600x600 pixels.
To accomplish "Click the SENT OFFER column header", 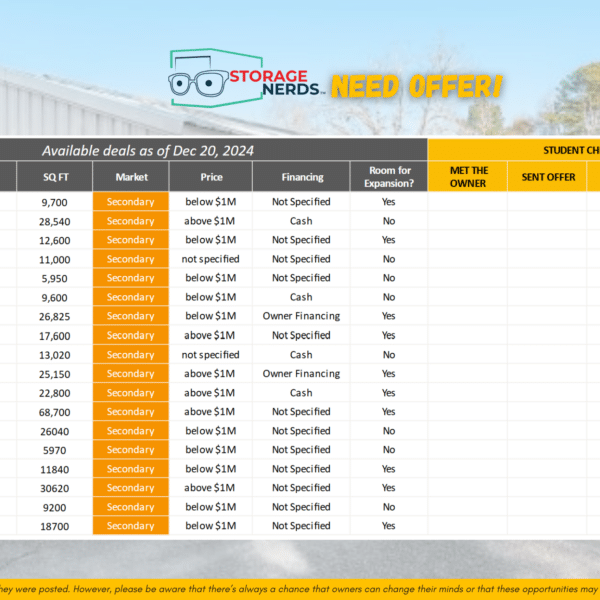I will click(546, 177).
